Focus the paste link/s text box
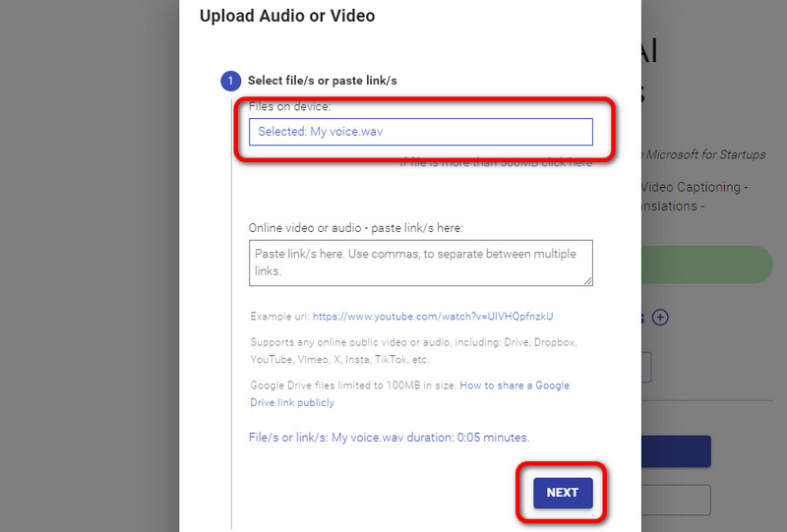Screen dimensions: 787x532 [421, 263]
